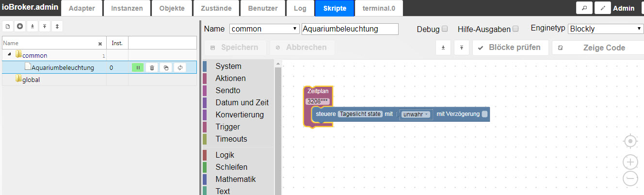Viewport: 644px width, 195px height.
Task: Enable the Hilfe-Ausgaben checkbox
Action: pos(515,29)
